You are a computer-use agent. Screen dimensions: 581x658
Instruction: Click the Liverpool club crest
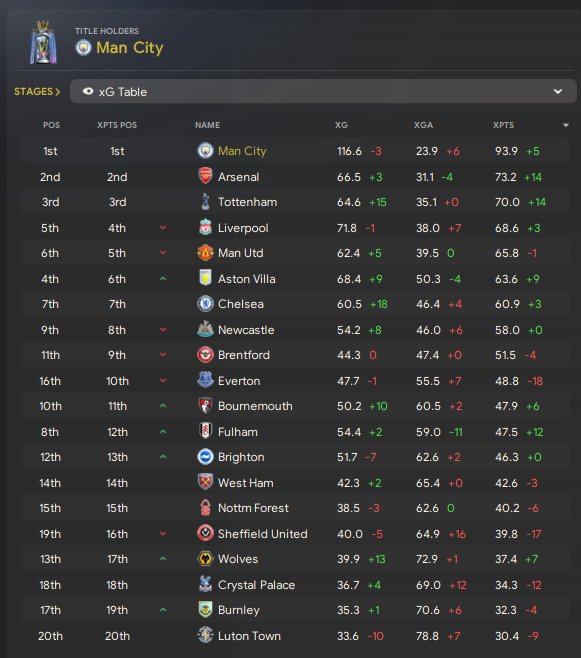pyautogui.click(x=205, y=227)
